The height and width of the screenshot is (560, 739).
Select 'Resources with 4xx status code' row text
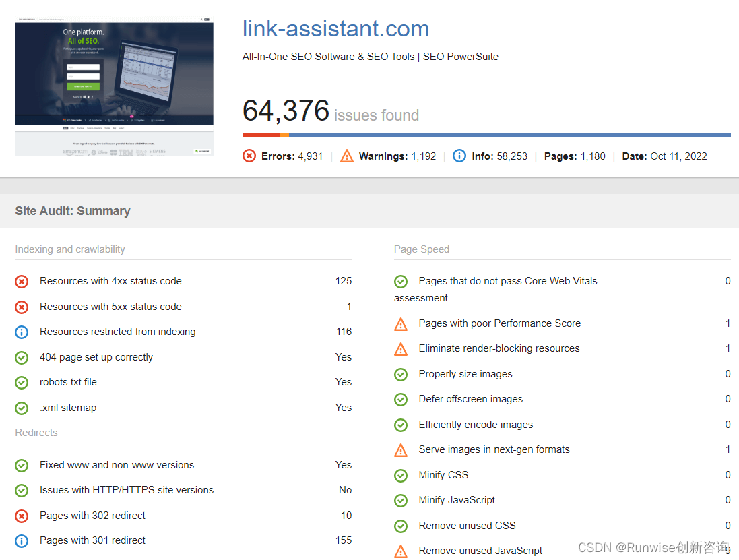coord(110,281)
